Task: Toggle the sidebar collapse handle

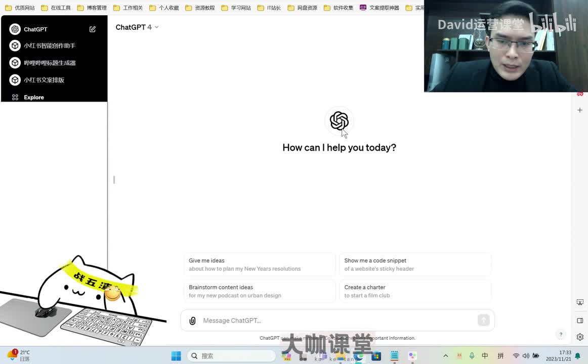Action: tap(114, 179)
